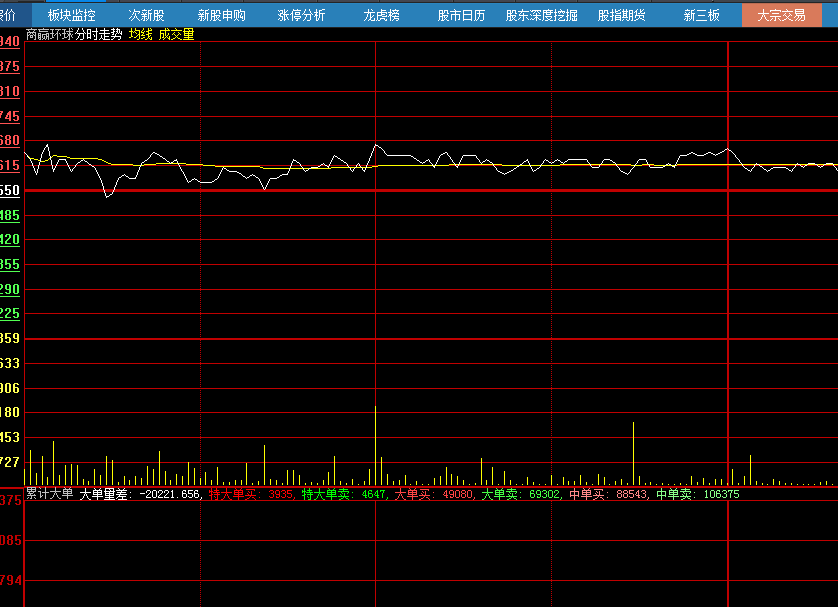This screenshot has width=838, height=607.
Task: Select the 龙虎榜 tab
Action: (x=382, y=15)
